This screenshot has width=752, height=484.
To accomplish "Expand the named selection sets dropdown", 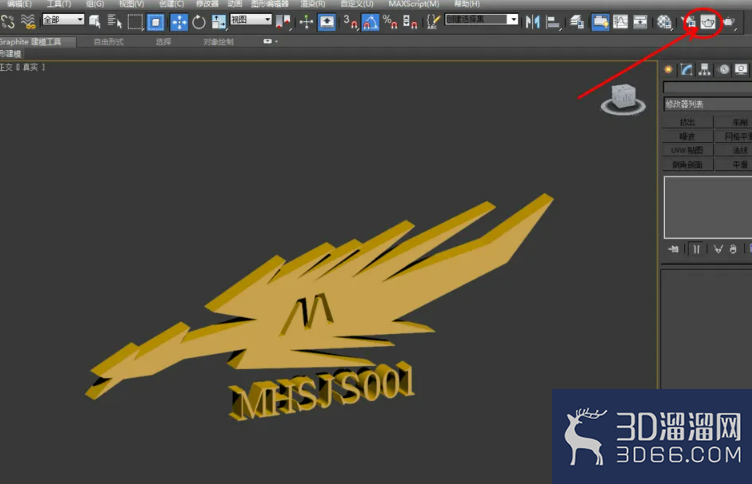I will [x=513, y=20].
